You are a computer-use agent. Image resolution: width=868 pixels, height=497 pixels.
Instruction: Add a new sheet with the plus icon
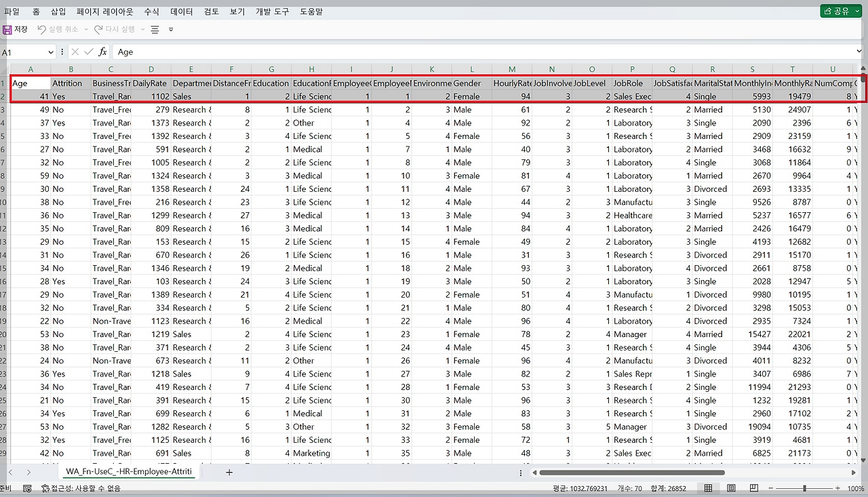(229, 473)
